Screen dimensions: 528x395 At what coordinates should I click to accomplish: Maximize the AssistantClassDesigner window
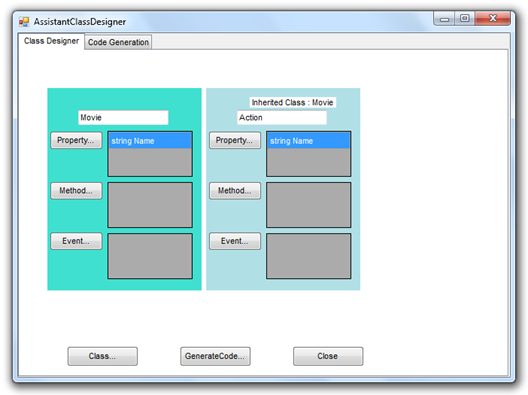coord(465,19)
